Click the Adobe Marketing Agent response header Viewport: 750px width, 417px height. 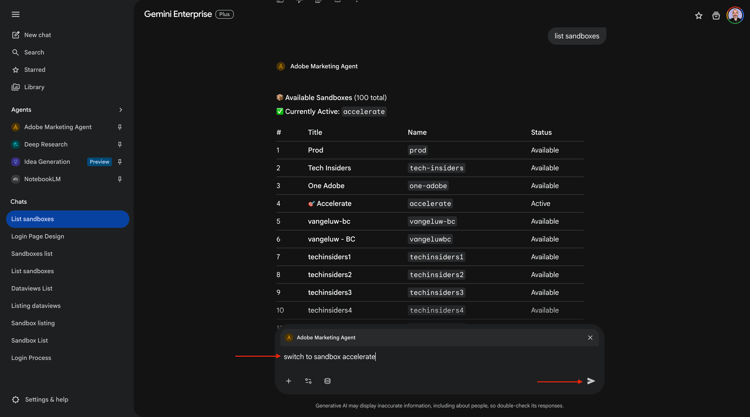coord(318,66)
